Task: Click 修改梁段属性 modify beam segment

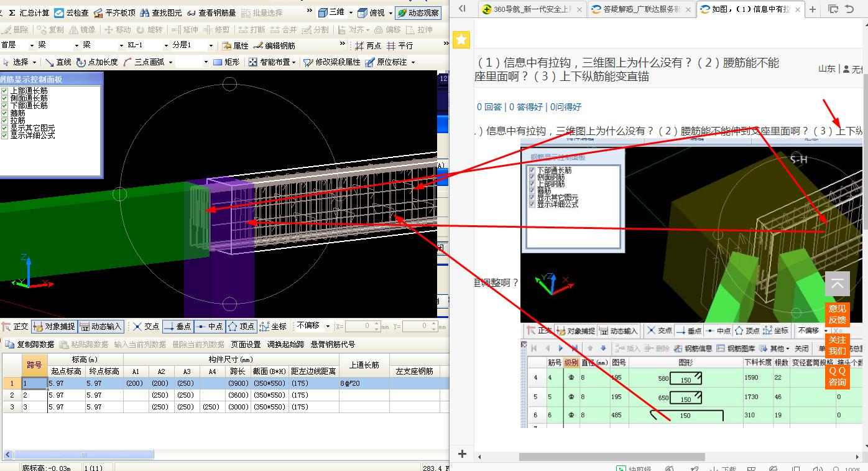Action: (x=331, y=62)
